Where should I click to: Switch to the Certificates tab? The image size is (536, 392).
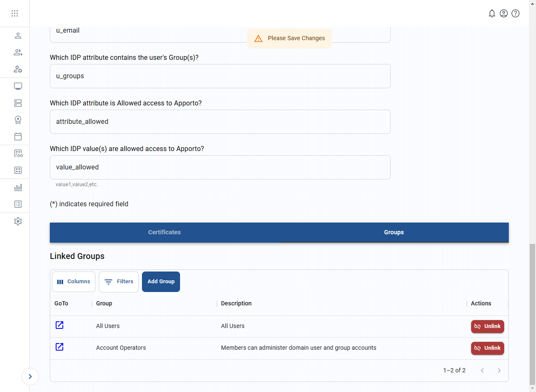pos(164,232)
